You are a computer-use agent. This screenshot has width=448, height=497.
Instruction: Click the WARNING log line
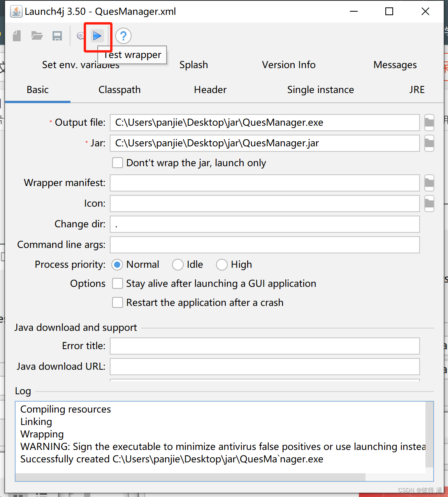[x=223, y=447]
